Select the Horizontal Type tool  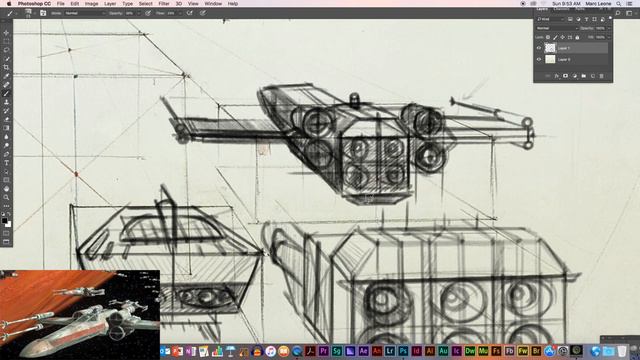click(x=6, y=162)
